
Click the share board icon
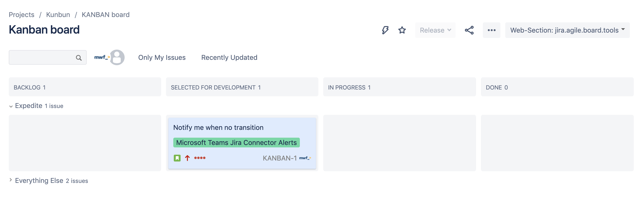click(x=469, y=30)
